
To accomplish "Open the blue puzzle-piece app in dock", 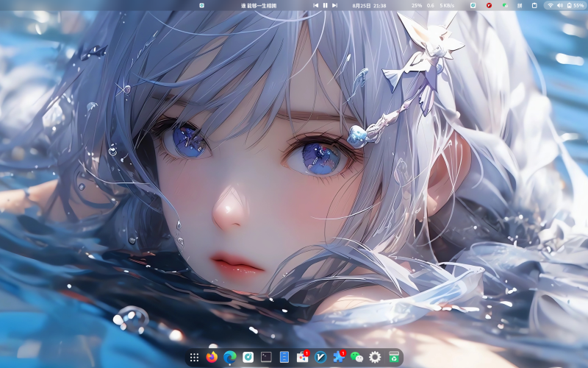I will tap(338, 357).
